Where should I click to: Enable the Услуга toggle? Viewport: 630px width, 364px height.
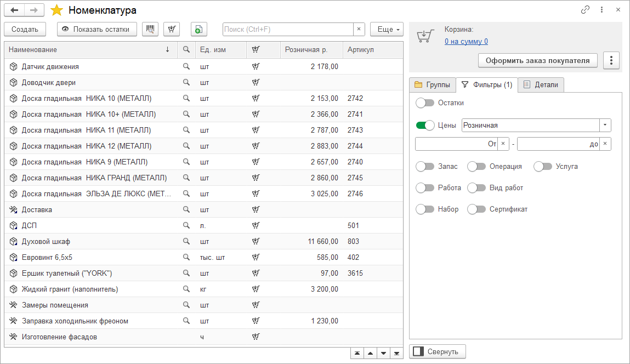pyautogui.click(x=542, y=166)
